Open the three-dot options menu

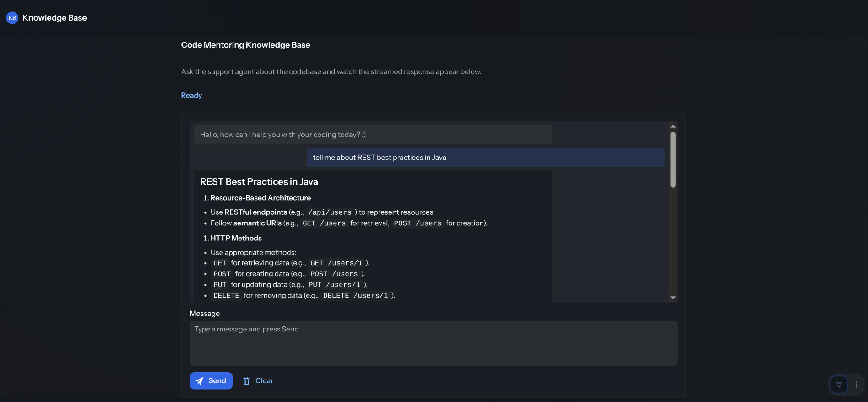(x=857, y=385)
